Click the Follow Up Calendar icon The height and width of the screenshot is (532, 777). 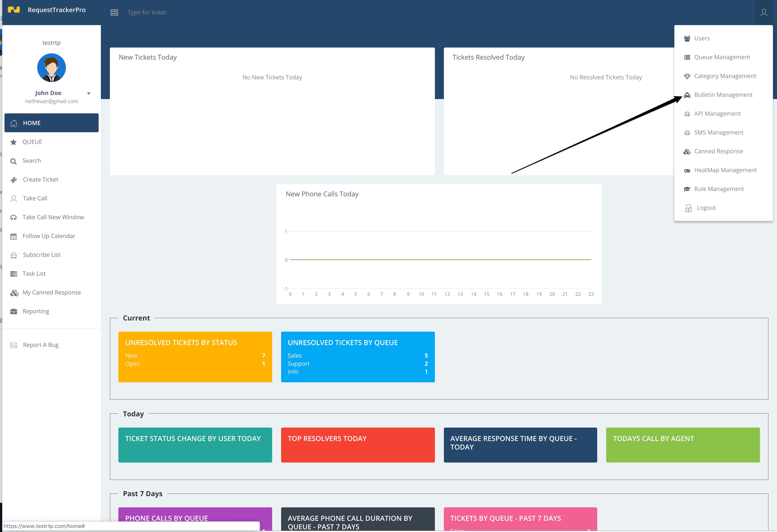pyautogui.click(x=14, y=236)
